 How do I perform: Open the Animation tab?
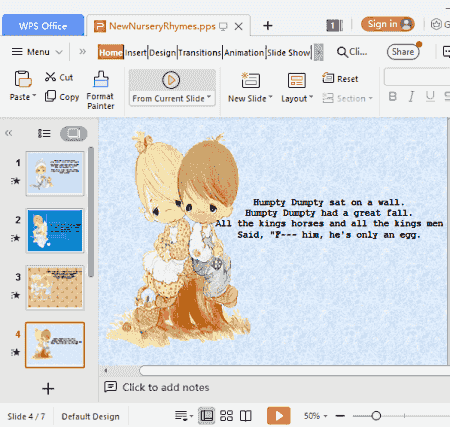(244, 52)
